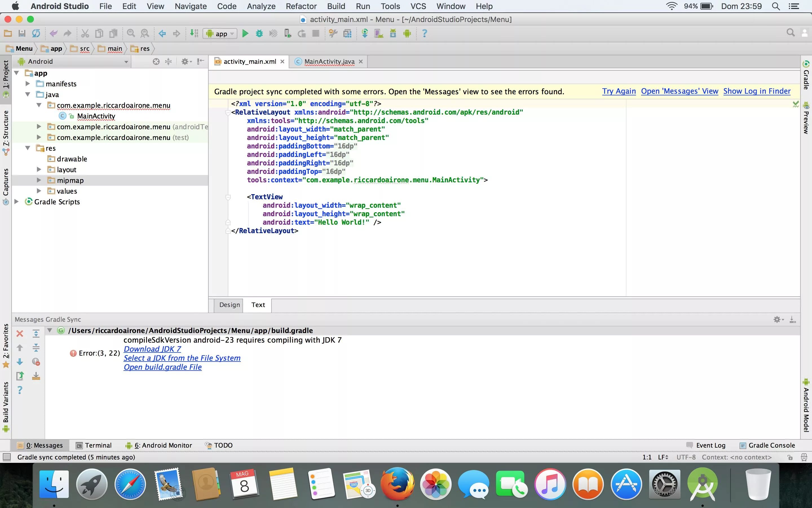
Task: Collapse the res folder
Action: tap(28, 148)
